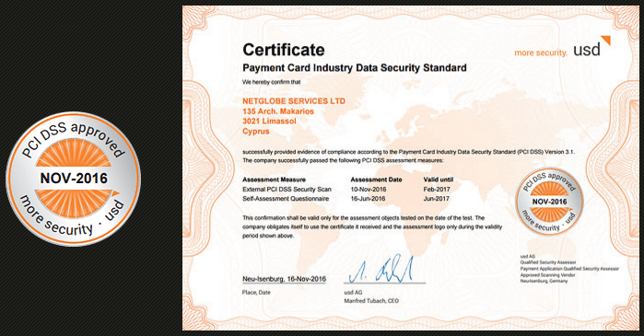Click 'Manfred Tubach, CEO' name
644x336 pixels.
(371, 301)
